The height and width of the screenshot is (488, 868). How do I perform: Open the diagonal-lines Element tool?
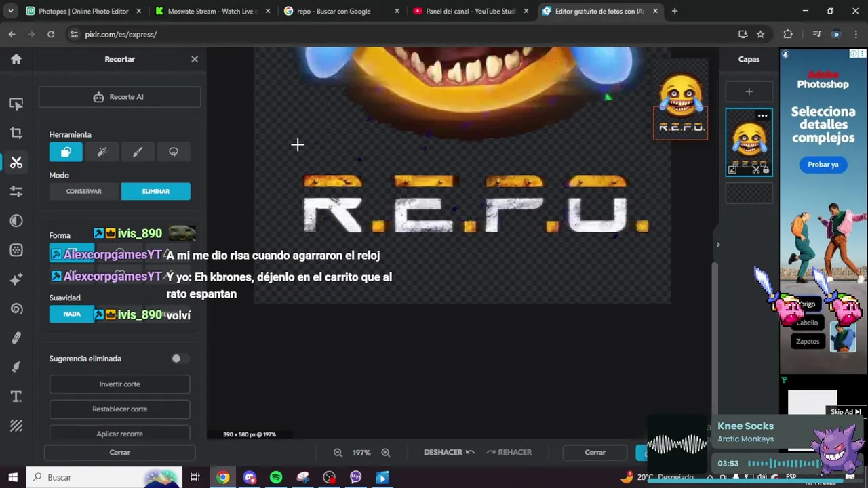pyautogui.click(x=16, y=426)
